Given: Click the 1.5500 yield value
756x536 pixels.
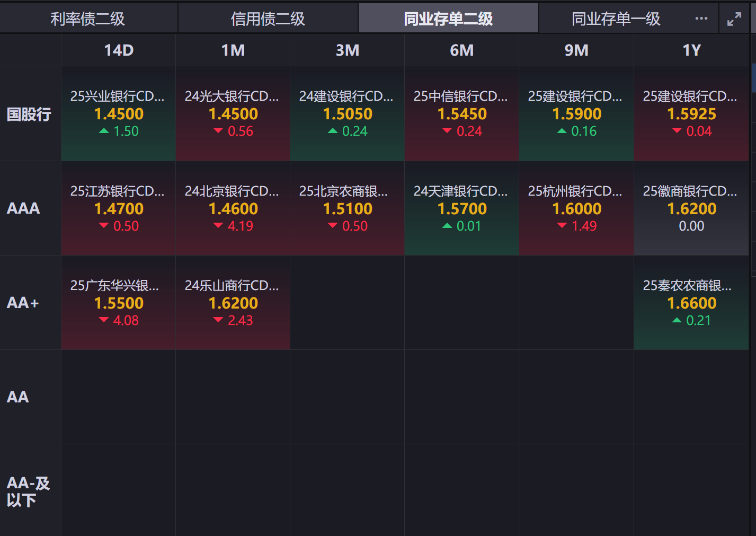Looking at the screenshot, I should [119, 303].
